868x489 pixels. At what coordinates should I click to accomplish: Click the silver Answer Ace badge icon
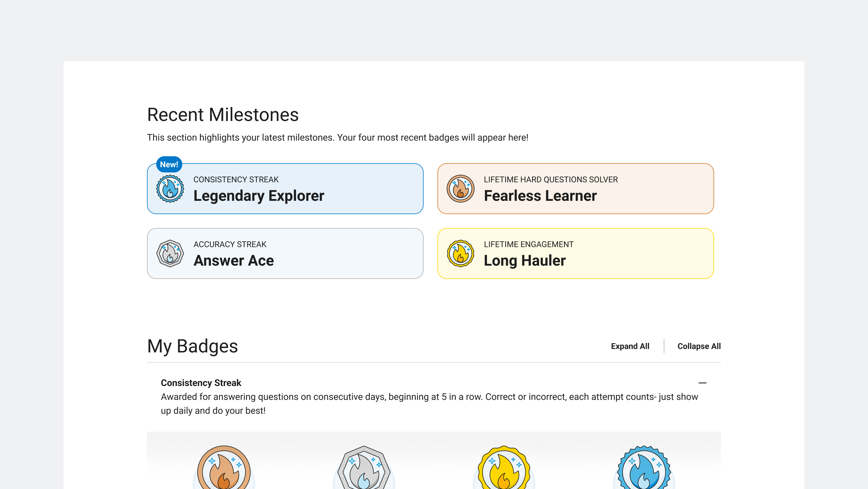pos(170,253)
